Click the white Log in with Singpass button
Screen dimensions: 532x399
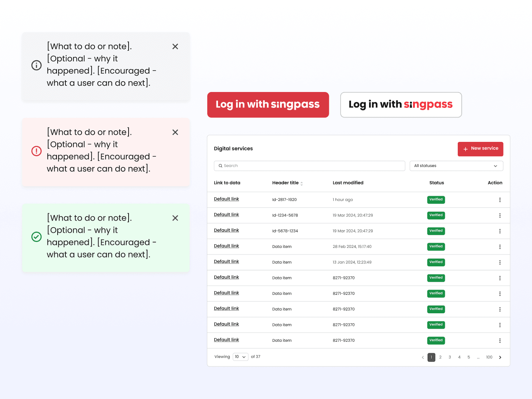(x=401, y=105)
